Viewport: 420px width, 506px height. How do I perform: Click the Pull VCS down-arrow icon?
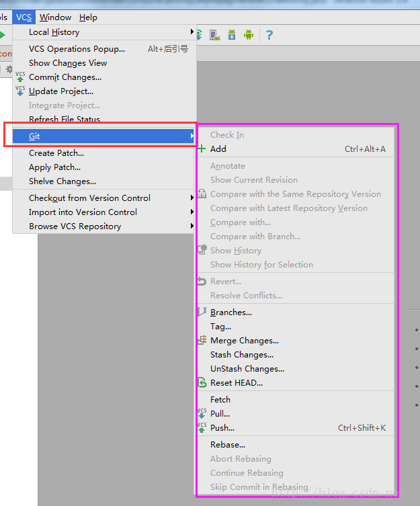(202, 413)
